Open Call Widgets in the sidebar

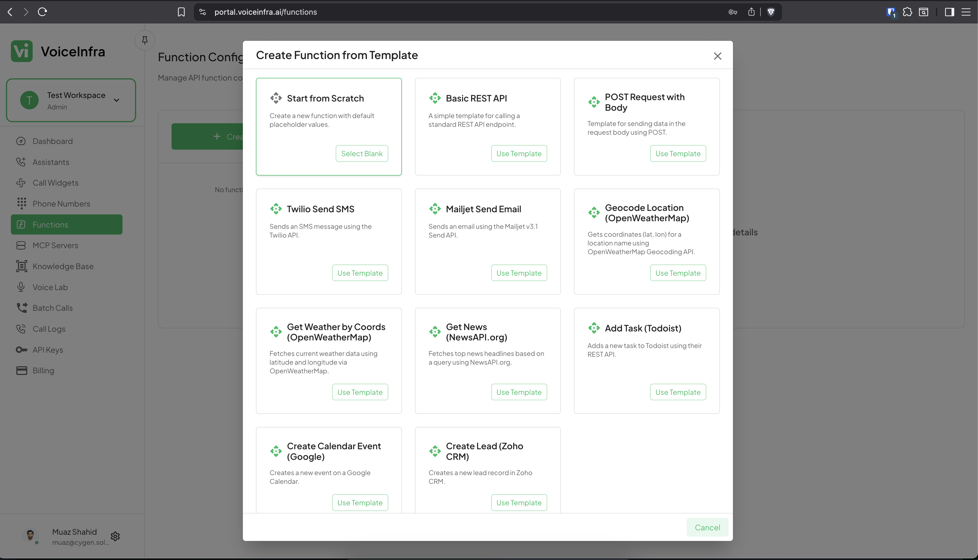pos(66,183)
